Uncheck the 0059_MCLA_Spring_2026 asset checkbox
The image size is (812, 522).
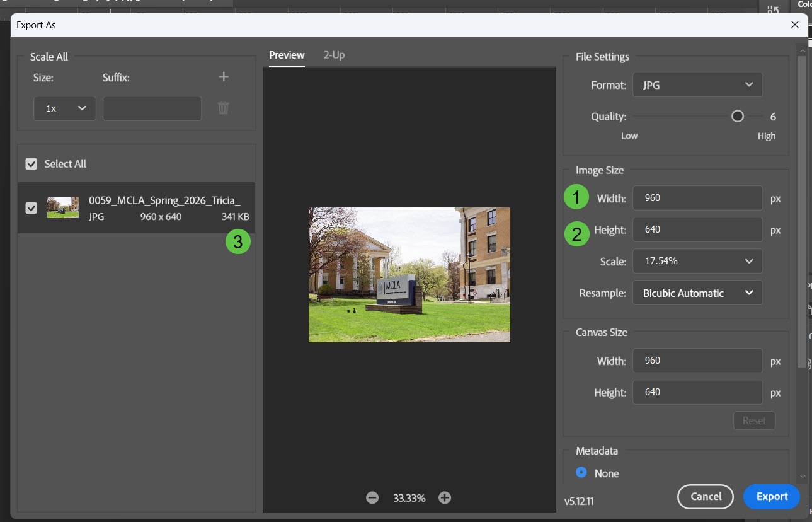31,208
